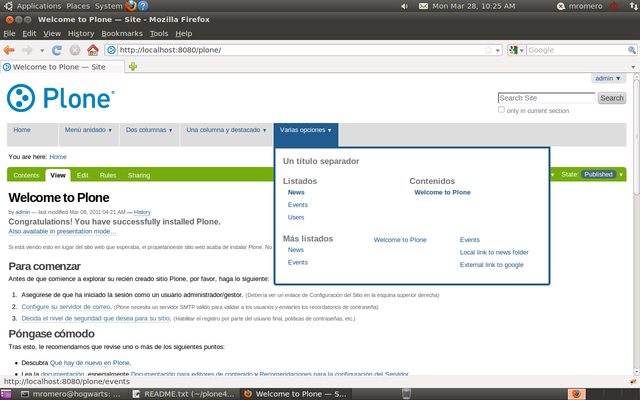Click the volume speaker icon

click(404, 6)
